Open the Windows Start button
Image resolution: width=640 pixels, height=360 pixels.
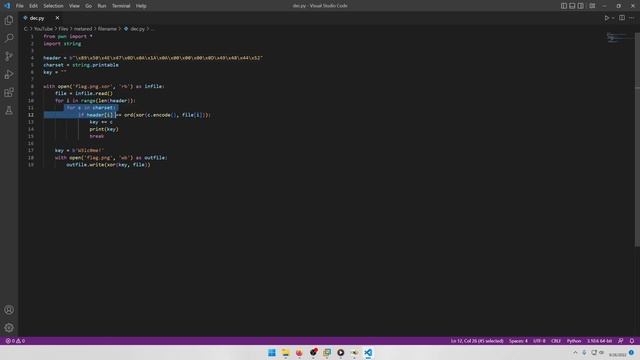(x=271, y=353)
